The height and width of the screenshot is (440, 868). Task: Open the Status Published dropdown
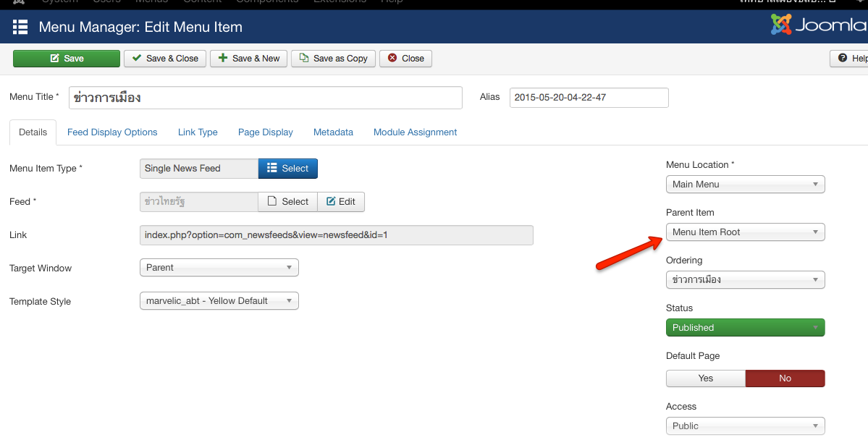(745, 328)
